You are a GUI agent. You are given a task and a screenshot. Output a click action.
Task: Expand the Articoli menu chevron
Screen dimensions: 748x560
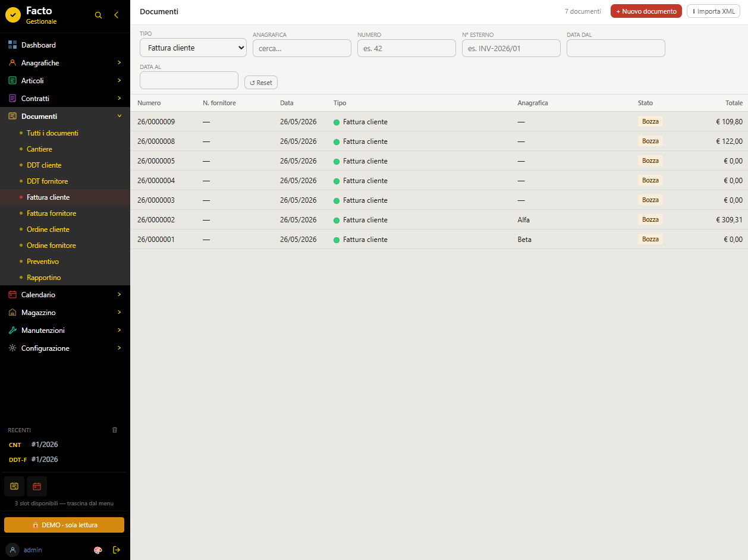point(119,80)
